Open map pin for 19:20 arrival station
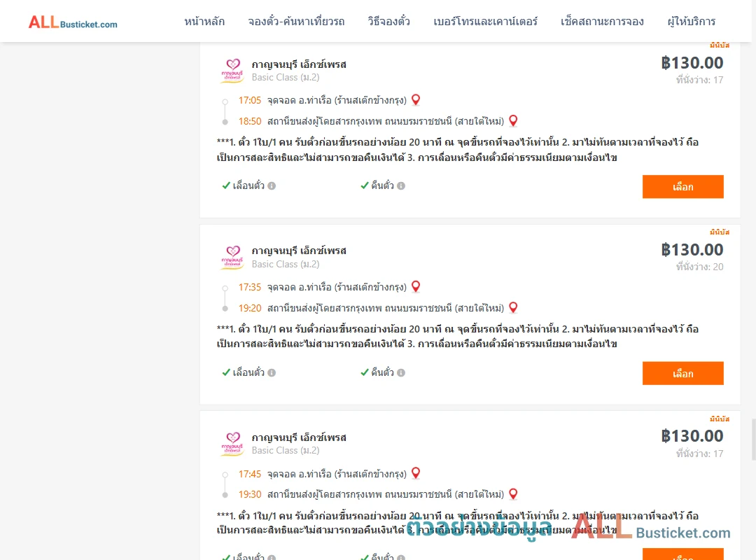Viewport: 756px width, 560px height. [x=513, y=307]
